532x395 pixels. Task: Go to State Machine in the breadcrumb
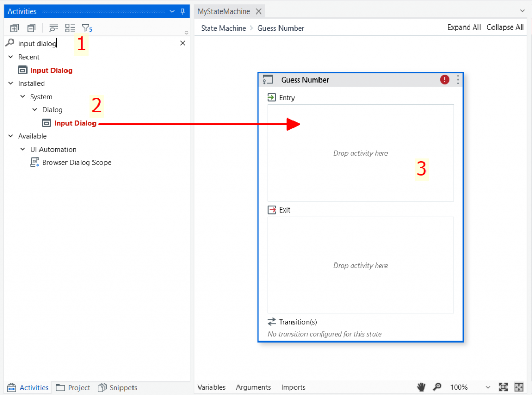coord(223,28)
